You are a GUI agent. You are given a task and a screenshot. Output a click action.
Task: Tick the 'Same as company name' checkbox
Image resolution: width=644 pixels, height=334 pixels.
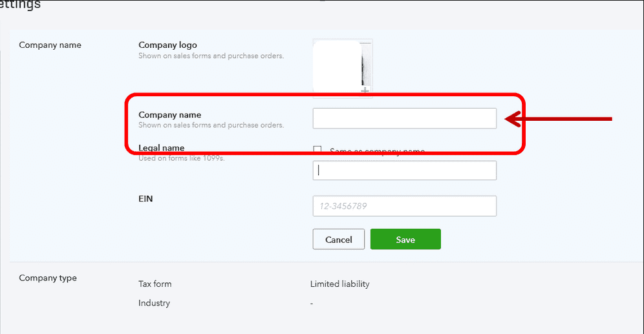coord(317,149)
